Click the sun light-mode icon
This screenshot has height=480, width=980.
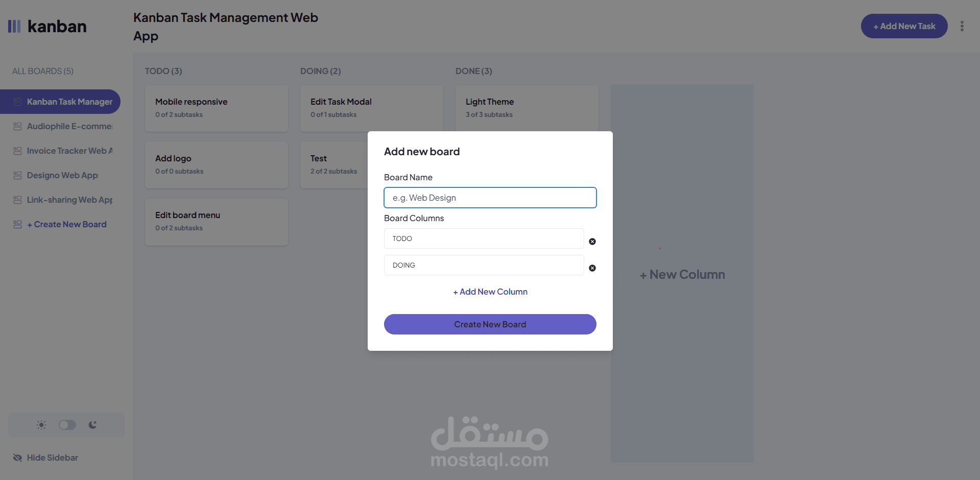tap(41, 425)
